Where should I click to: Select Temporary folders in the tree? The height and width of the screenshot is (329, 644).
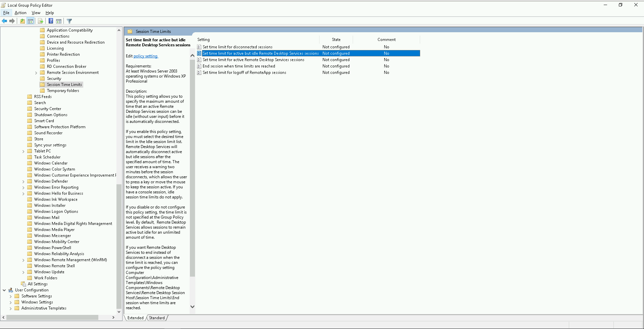pyautogui.click(x=63, y=91)
